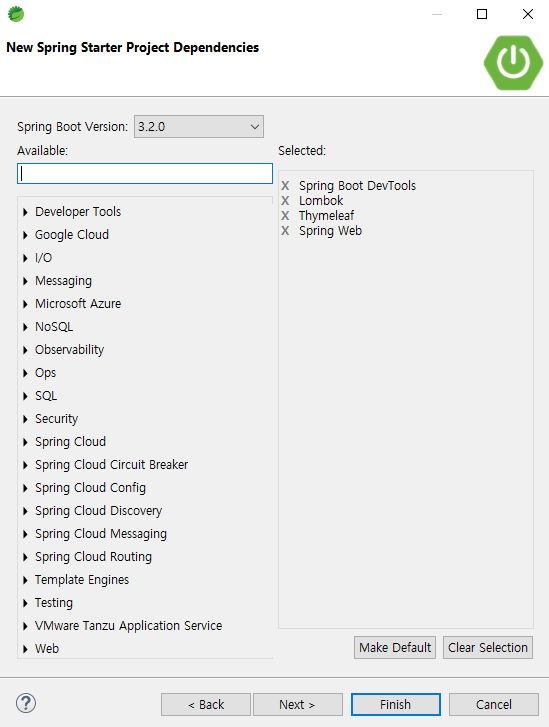Go back with the < Back button
This screenshot has width=549, height=727.
coord(206,705)
